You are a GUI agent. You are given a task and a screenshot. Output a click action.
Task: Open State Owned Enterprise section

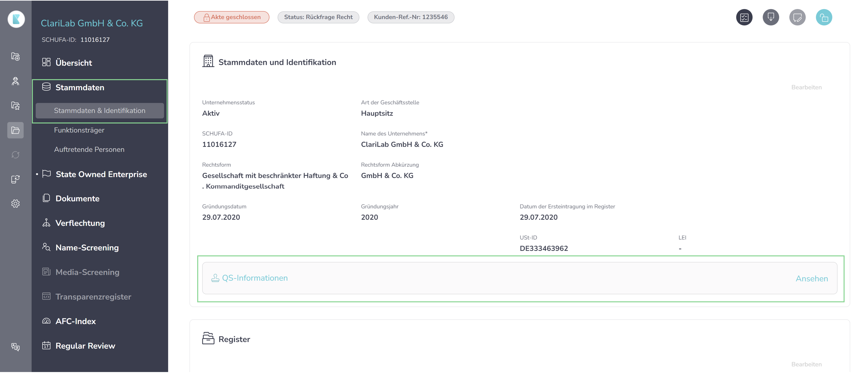click(x=101, y=174)
